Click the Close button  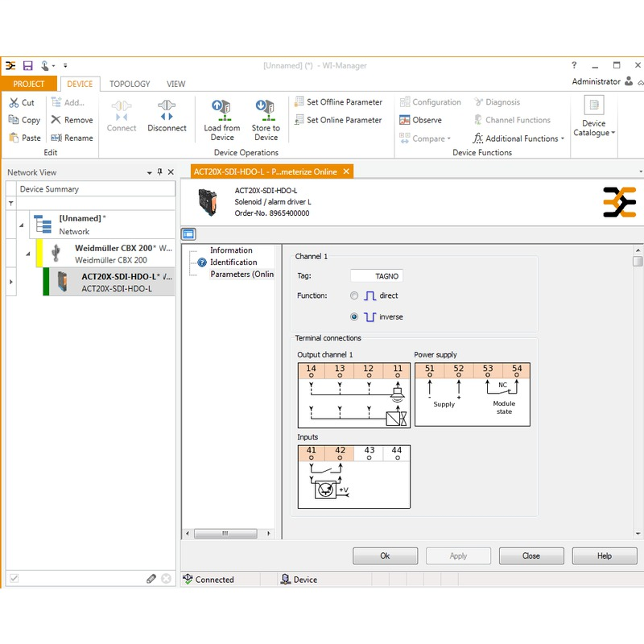531,555
